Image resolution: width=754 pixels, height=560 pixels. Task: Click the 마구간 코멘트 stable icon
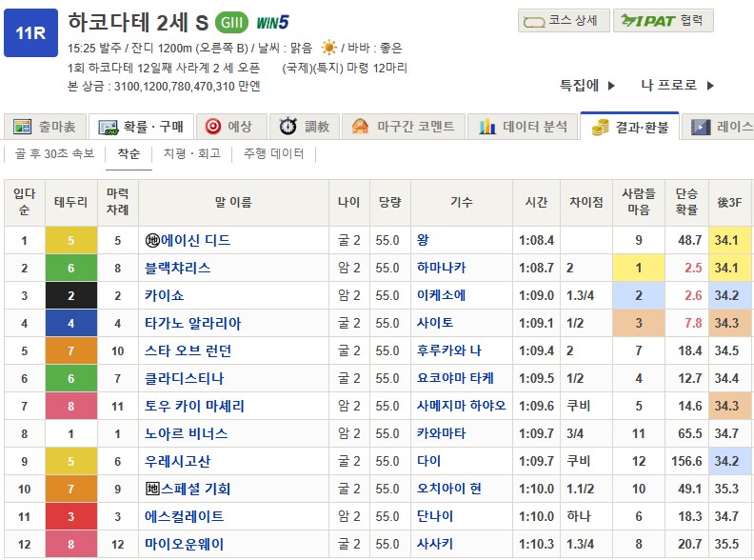click(360, 127)
